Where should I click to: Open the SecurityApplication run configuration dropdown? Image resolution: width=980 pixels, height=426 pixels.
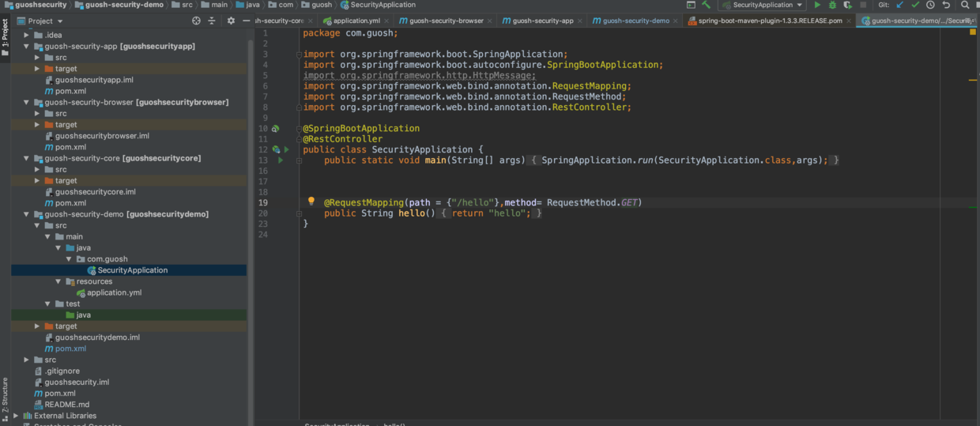(762, 5)
